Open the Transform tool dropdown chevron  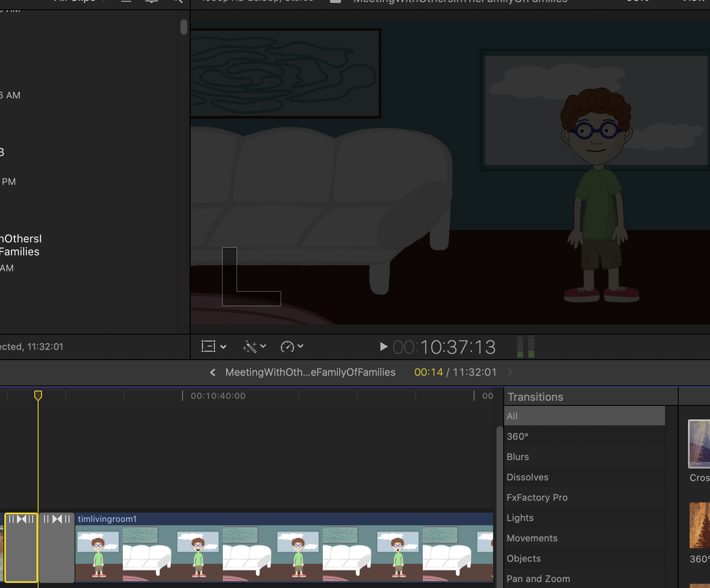[223, 347]
